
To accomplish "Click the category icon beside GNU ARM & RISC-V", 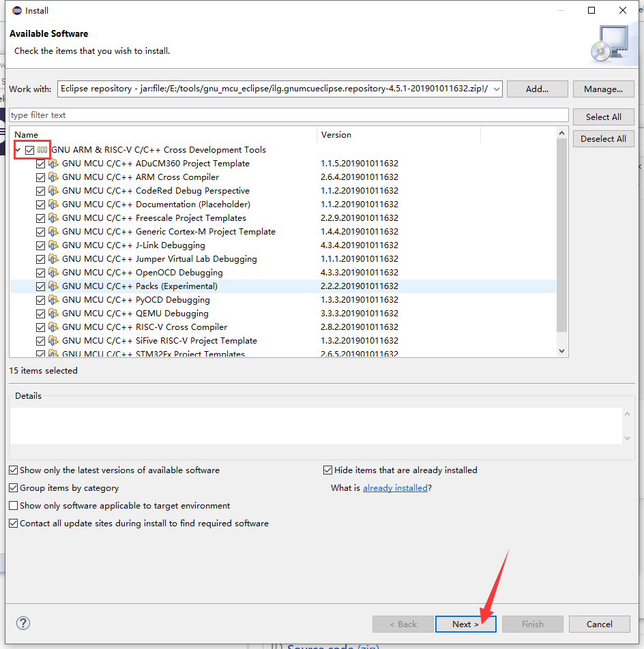I will click(x=42, y=150).
